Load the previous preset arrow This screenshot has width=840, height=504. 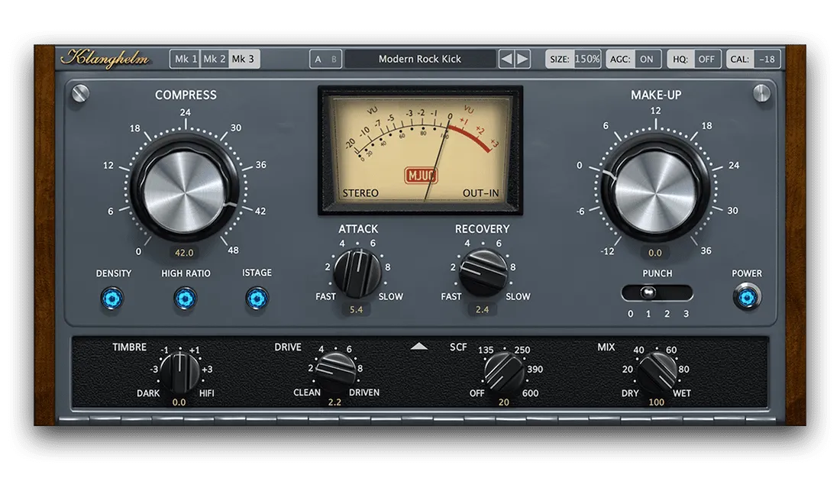point(506,59)
